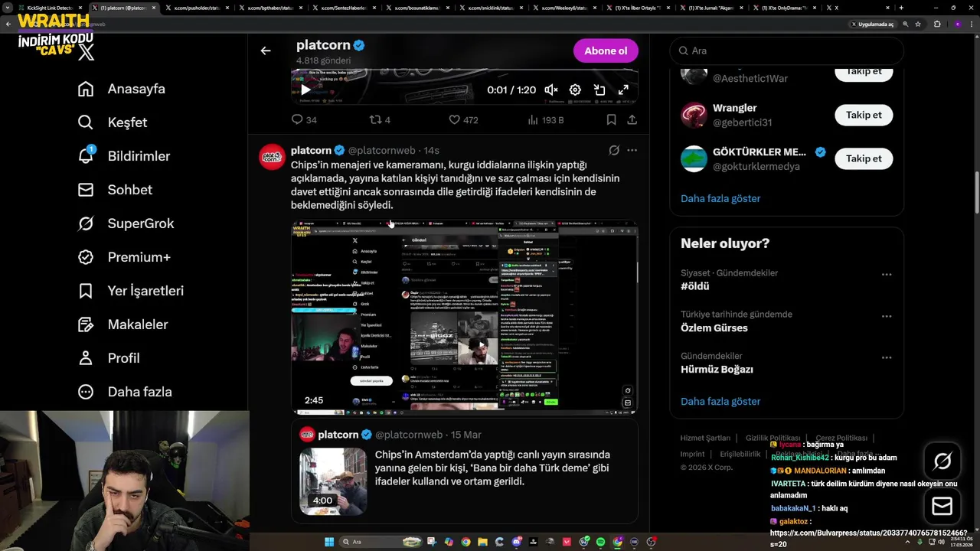The width and height of the screenshot is (980, 551).
Task: Share the top post
Action: 632,119
